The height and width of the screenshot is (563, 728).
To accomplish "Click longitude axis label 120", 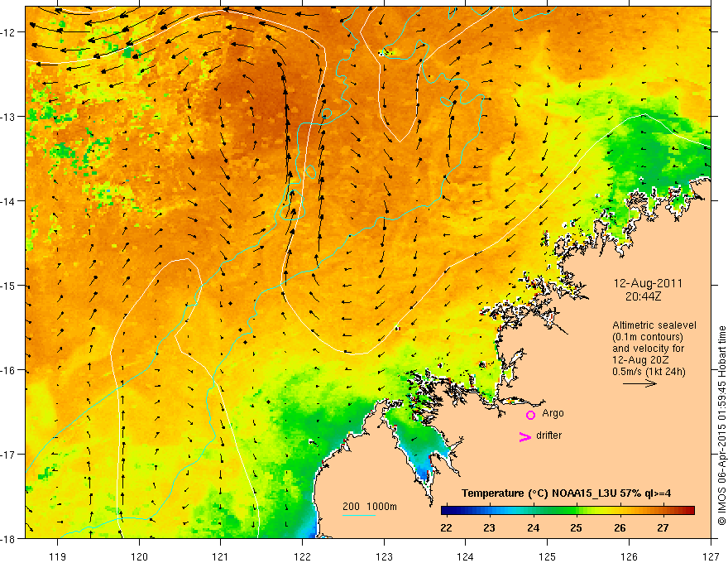I will coord(139,556).
